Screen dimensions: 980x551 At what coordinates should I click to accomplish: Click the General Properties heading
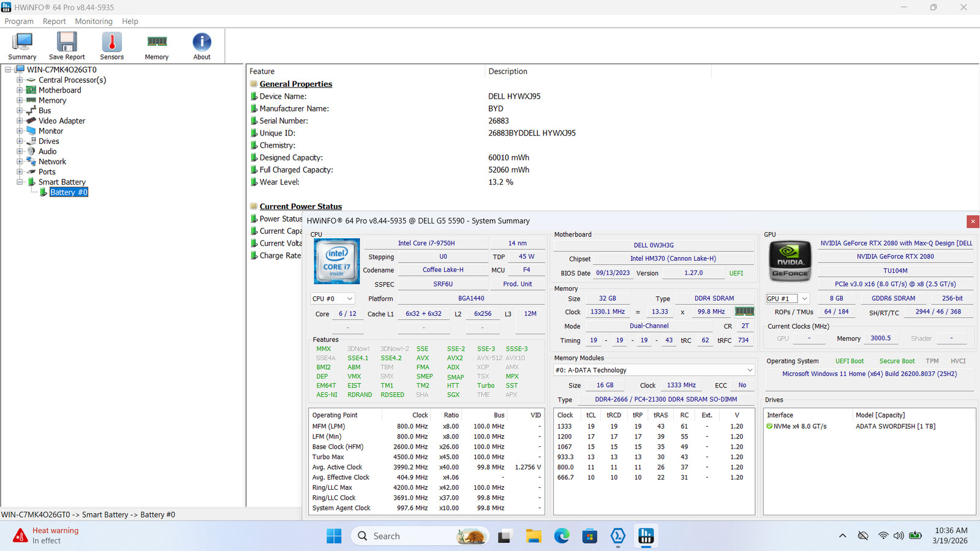tap(296, 84)
